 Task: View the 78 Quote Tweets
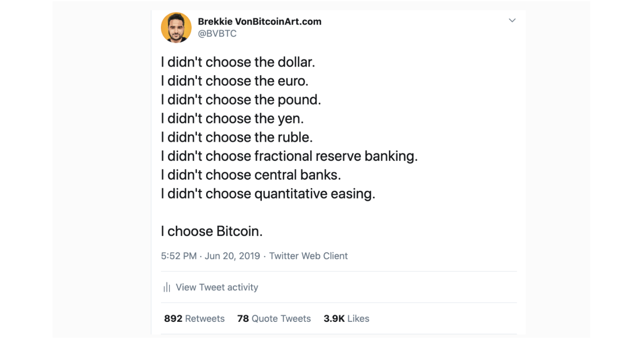274,319
